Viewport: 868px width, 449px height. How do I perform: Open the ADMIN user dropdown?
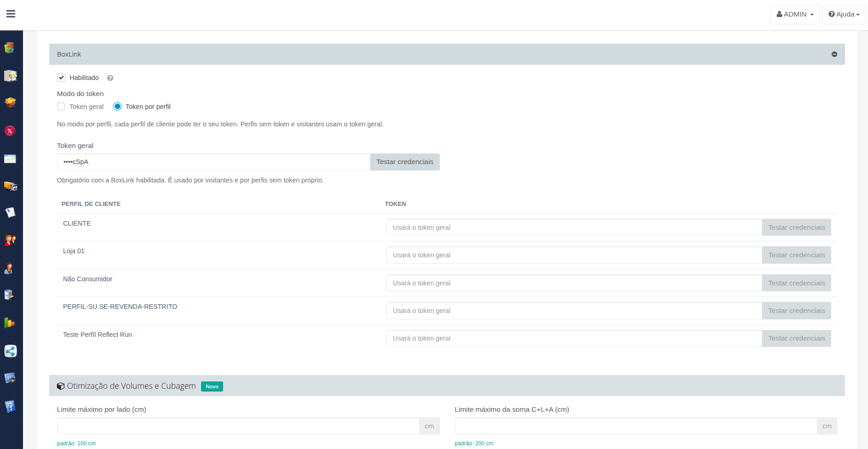795,14
